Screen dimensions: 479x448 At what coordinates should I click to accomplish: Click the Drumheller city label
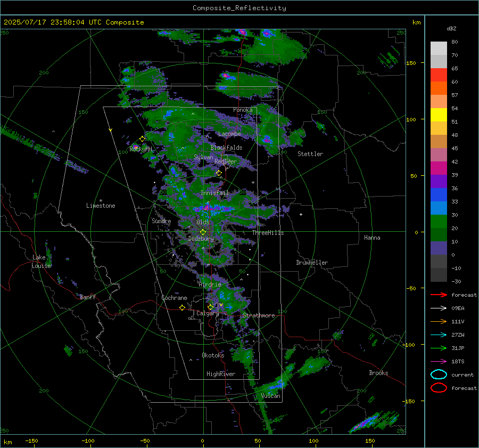[x=312, y=263]
